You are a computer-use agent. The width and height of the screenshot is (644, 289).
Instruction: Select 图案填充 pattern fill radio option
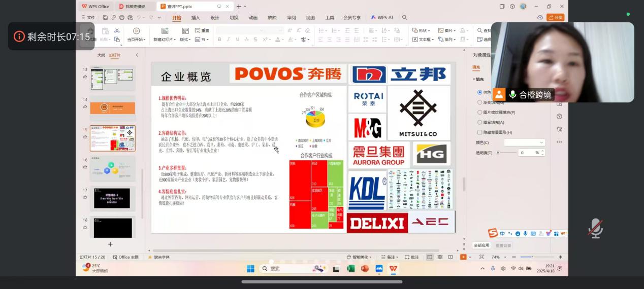pos(479,122)
